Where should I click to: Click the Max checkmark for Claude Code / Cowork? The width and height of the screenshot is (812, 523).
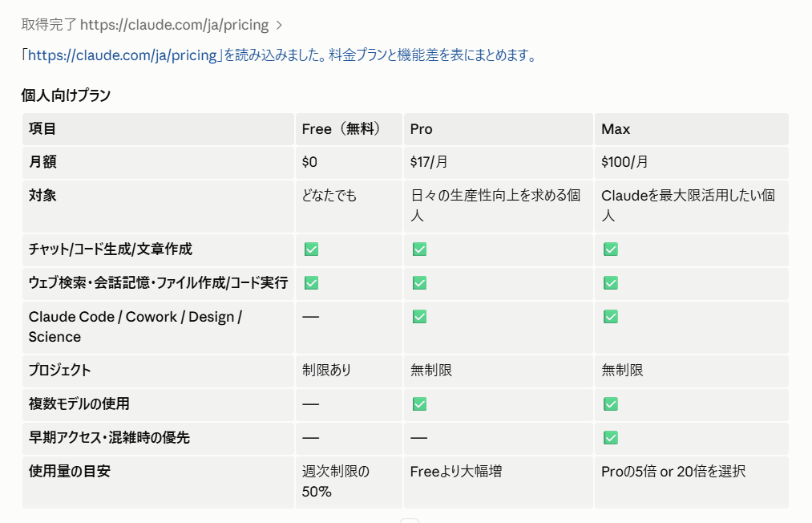(x=611, y=317)
